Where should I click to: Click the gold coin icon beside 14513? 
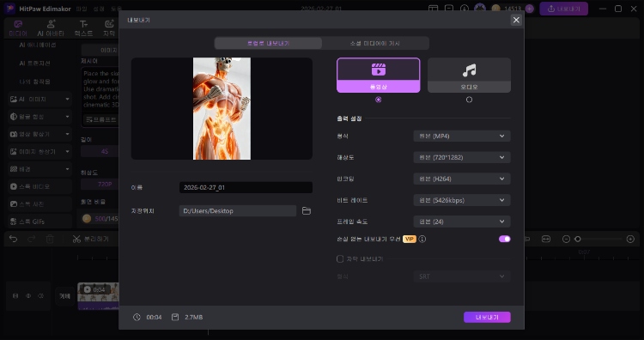pos(495,9)
